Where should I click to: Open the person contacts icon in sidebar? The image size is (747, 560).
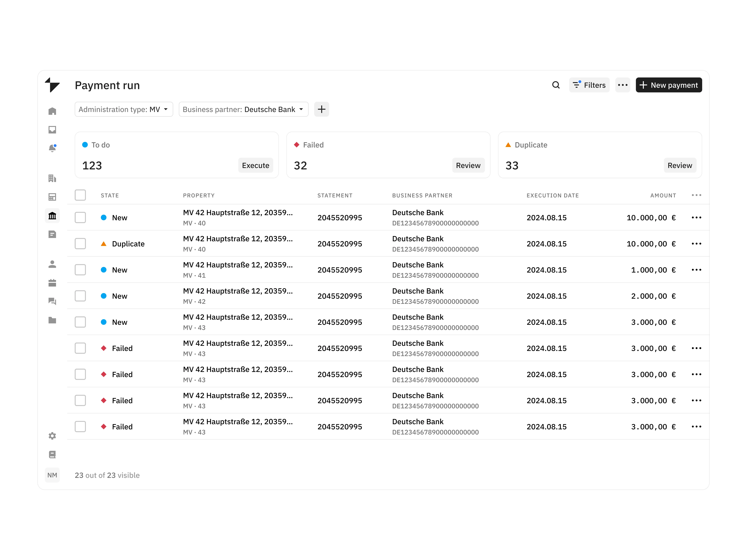52,264
